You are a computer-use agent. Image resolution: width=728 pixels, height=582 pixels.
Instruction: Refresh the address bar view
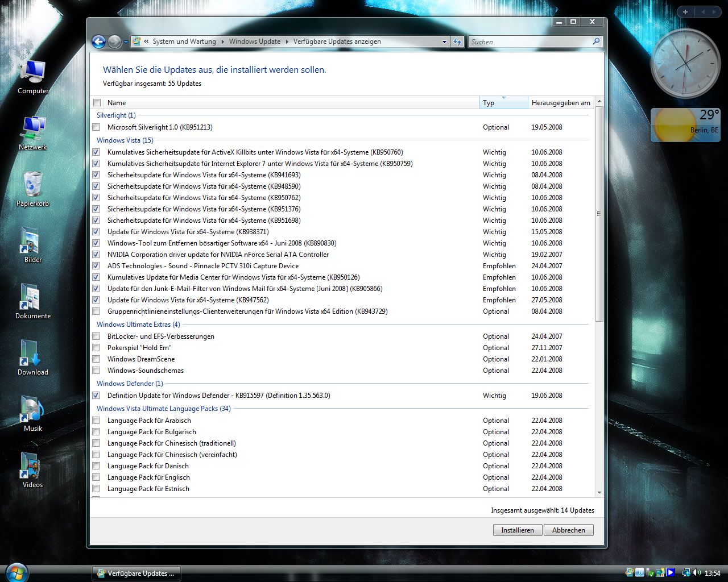pos(457,41)
